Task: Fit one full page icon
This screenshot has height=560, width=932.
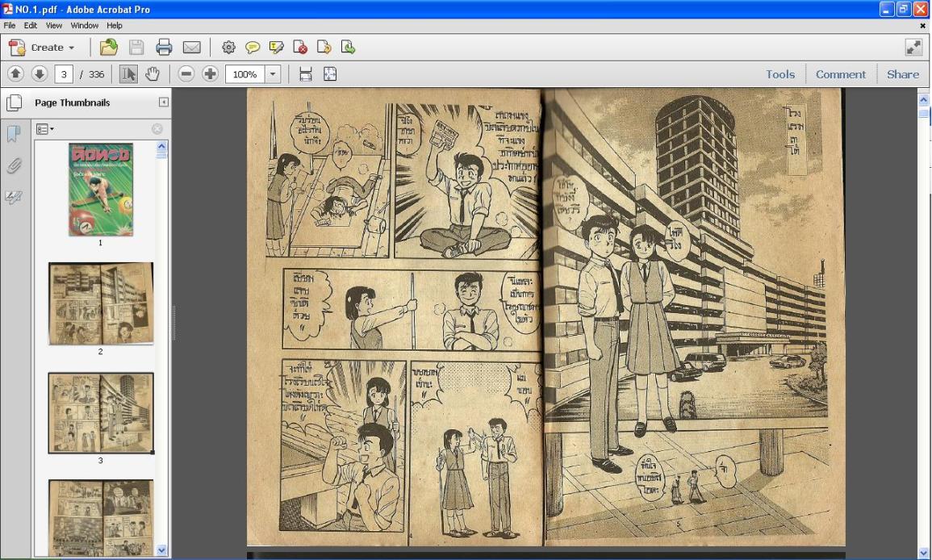Action: click(x=330, y=73)
